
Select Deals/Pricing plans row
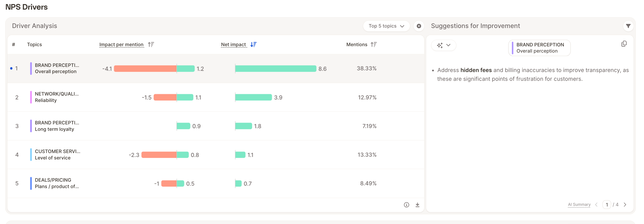(x=216, y=183)
